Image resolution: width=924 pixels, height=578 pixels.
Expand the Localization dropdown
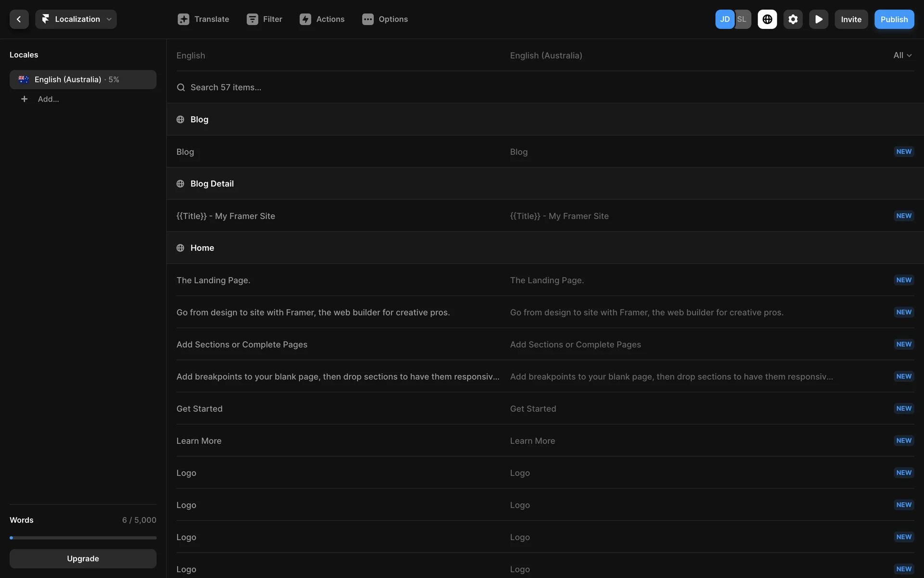coord(76,19)
